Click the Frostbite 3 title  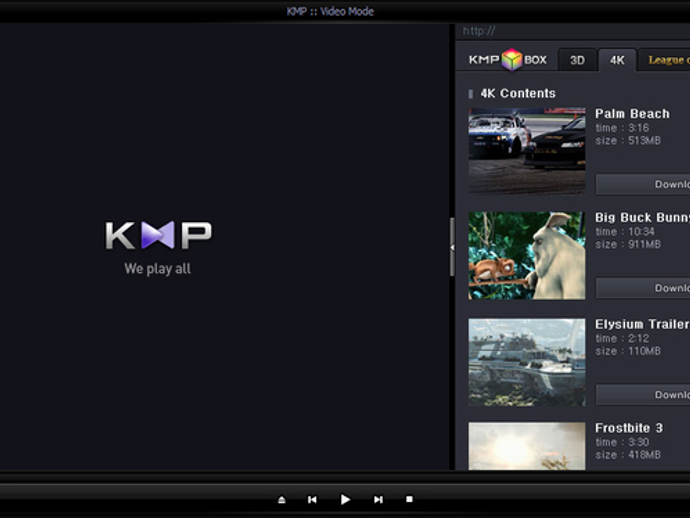(x=629, y=428)
